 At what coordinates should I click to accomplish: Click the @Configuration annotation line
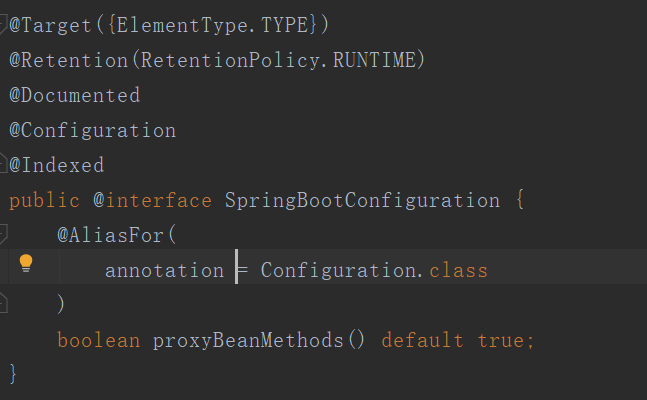tap(93, 130)
